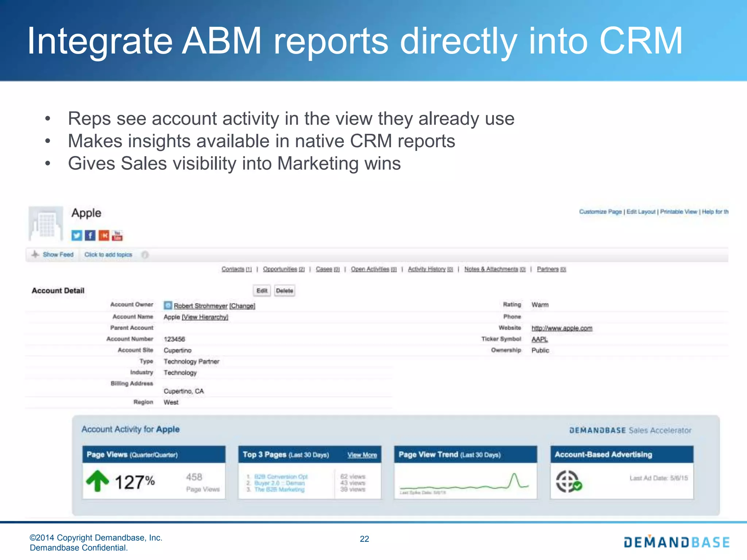Click to add topics link
747x560 pixels.
[x=108, y=254]
